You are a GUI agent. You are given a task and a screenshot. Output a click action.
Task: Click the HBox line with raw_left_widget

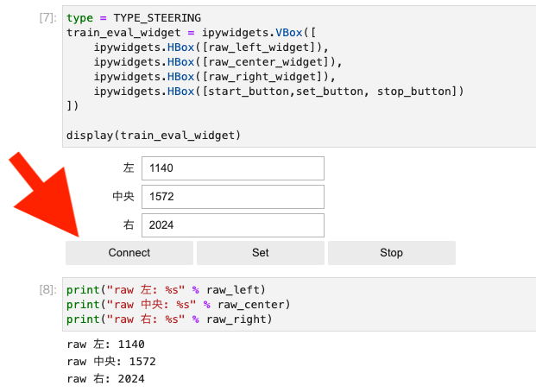point(211,47)
